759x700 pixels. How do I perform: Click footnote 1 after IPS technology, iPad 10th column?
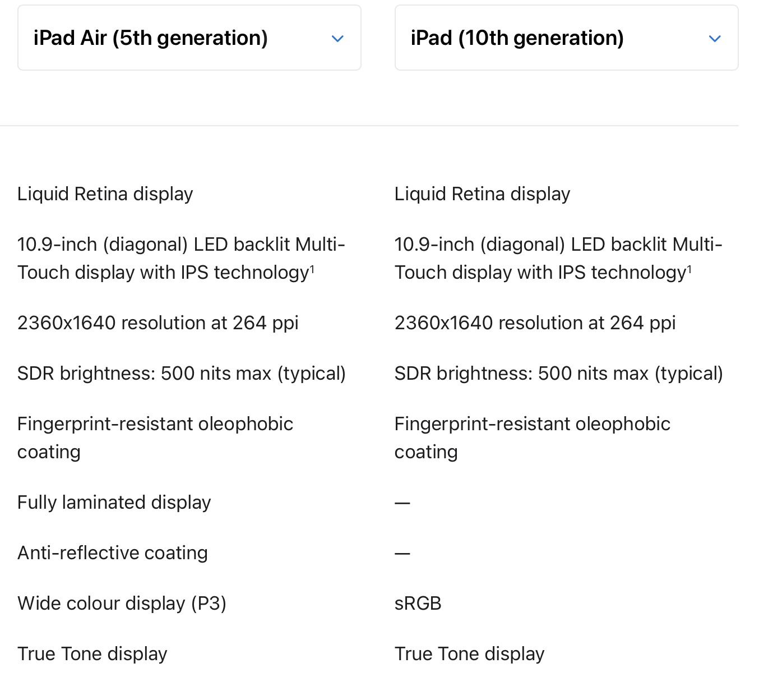(689, 270)
